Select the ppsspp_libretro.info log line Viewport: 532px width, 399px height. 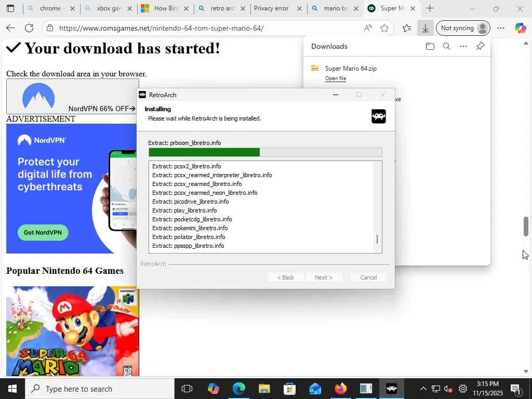(188, 246)
